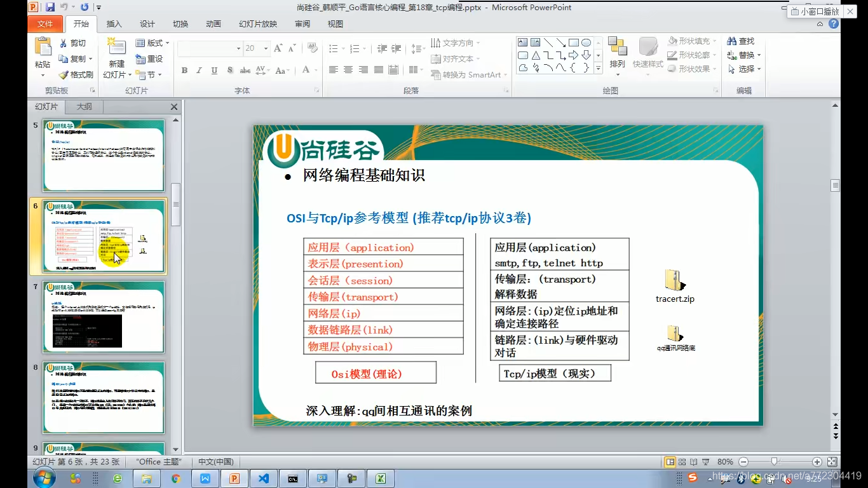The image size is (868, 488).
Task: Reset the slide with 重设
Action: click(150, 58)
